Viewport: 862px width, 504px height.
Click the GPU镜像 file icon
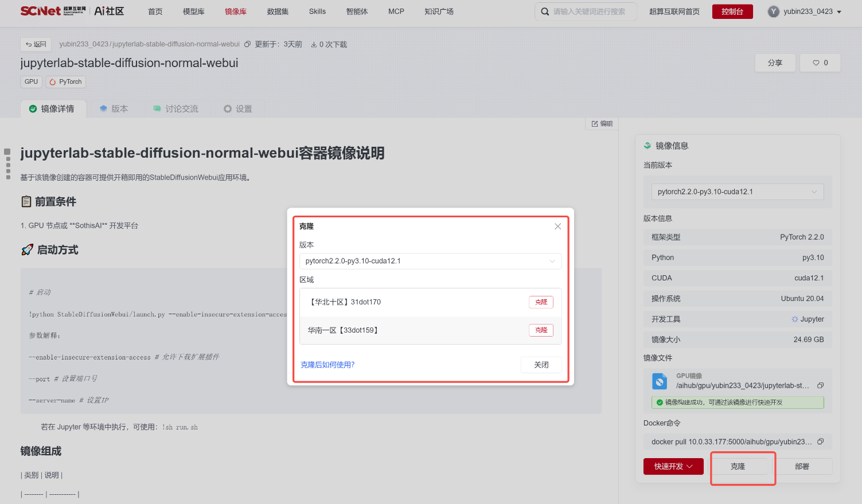click(660, 381)
